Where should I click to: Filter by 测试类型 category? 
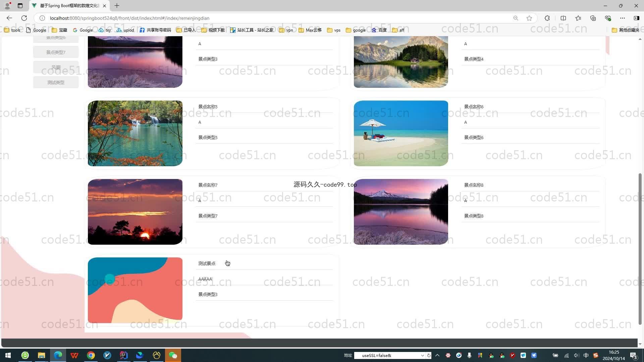tap(56, 82)
